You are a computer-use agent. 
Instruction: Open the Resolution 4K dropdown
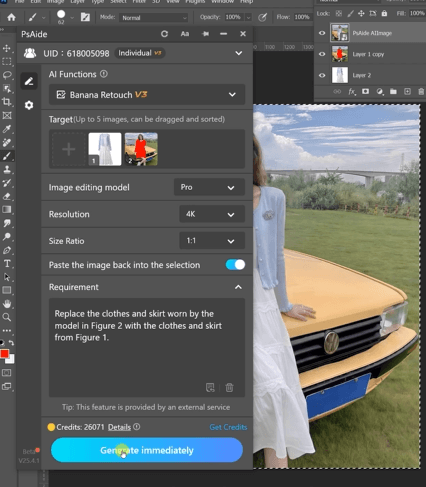(212, 214)
